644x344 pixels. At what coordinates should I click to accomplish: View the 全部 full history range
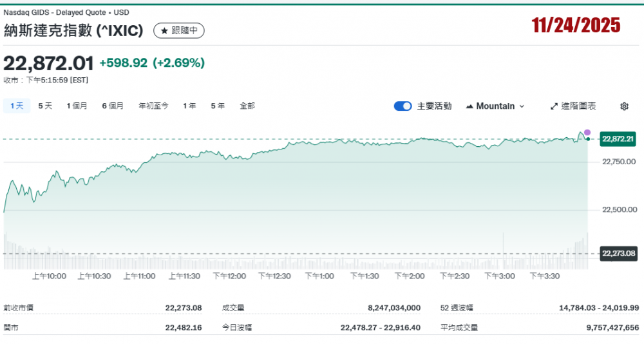pyautogui.click(x=247, y=106)
